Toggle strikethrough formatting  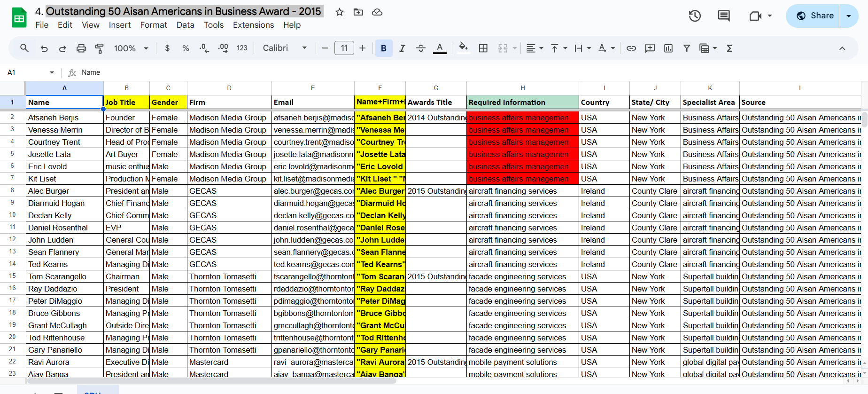[x=421, y=48]
